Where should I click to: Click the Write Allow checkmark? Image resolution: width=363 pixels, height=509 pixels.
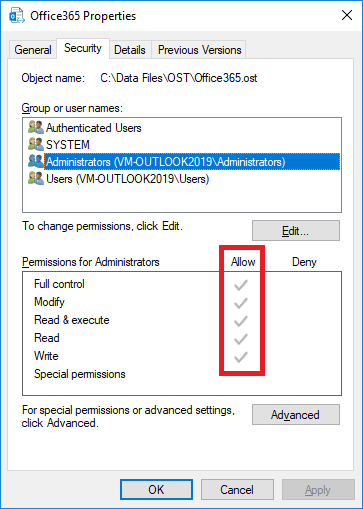pos(240,357)
